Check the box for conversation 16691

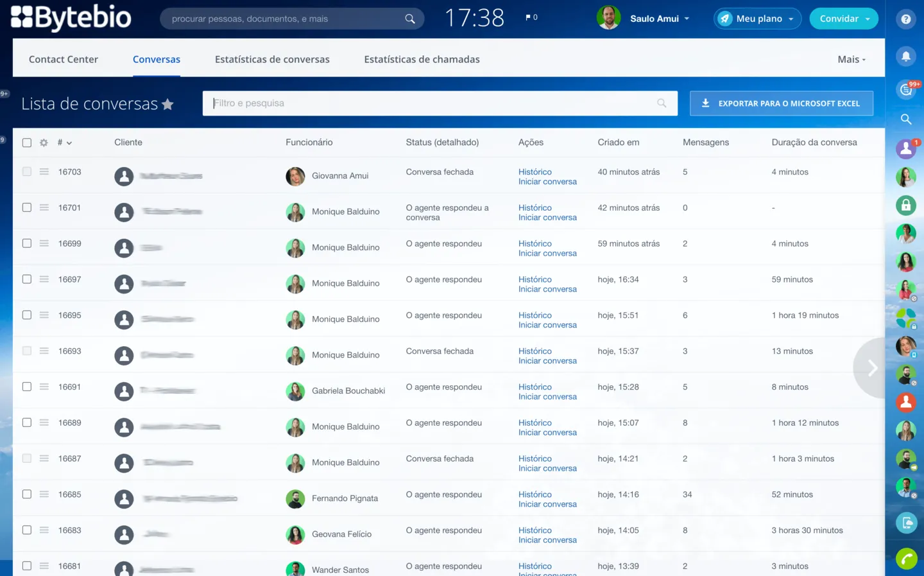tap(27, 387)
